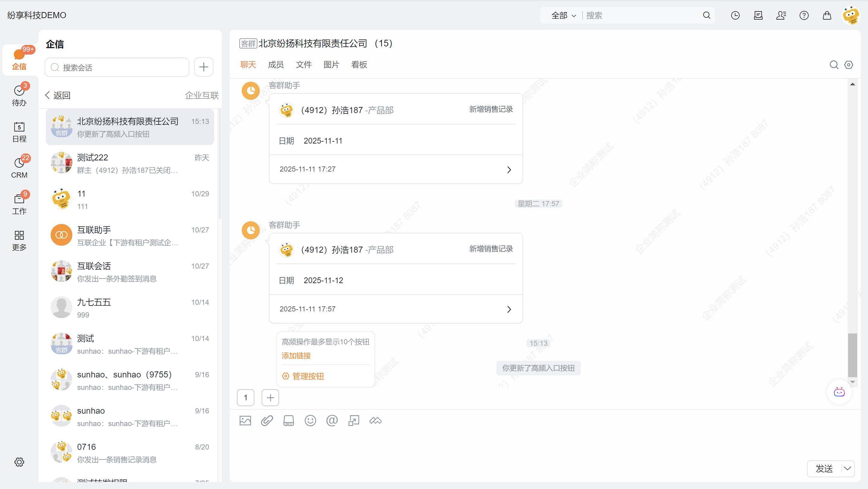Screen dimensions: 868x489
Task: Click the paperclip file attachment icon
Action: pos(267,421)
